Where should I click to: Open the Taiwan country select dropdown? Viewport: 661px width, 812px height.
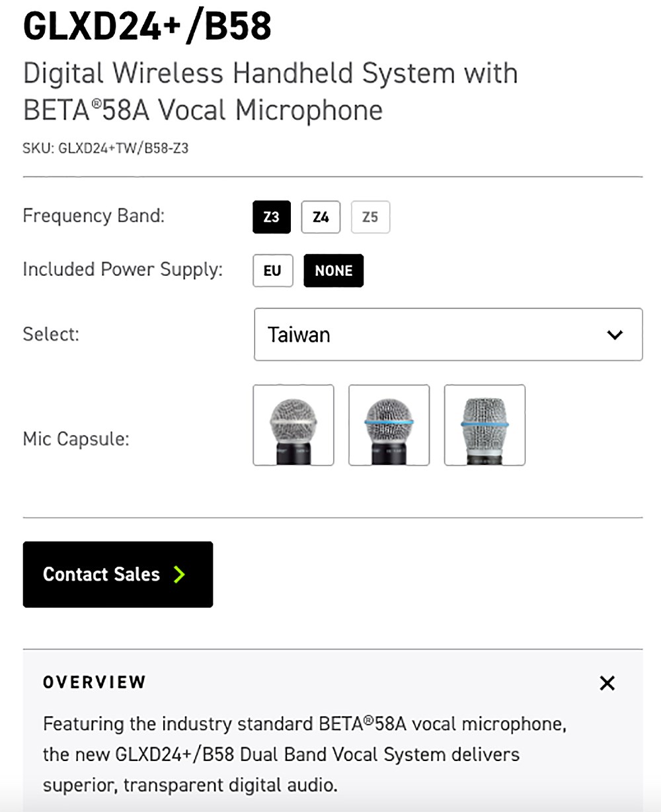tap(448, 334)
